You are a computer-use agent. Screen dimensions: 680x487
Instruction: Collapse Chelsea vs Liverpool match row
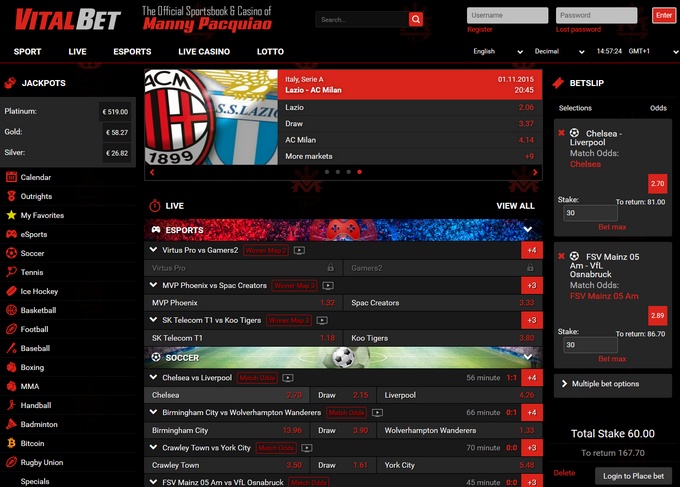coord(153,377)
